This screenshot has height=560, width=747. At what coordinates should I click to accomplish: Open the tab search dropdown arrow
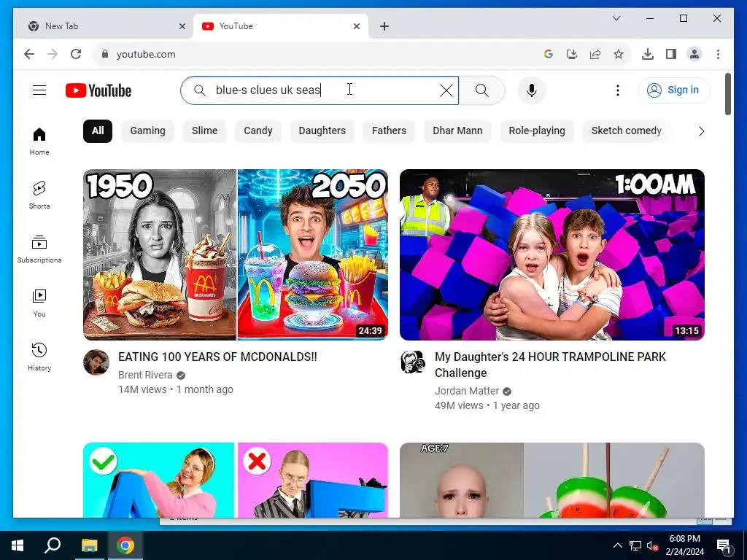(616, 18)
